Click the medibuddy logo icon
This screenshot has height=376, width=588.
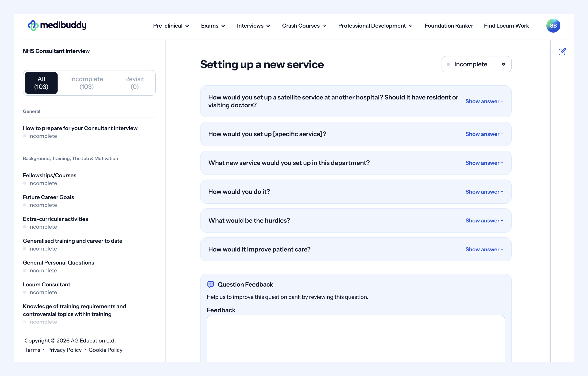point(33,25)
